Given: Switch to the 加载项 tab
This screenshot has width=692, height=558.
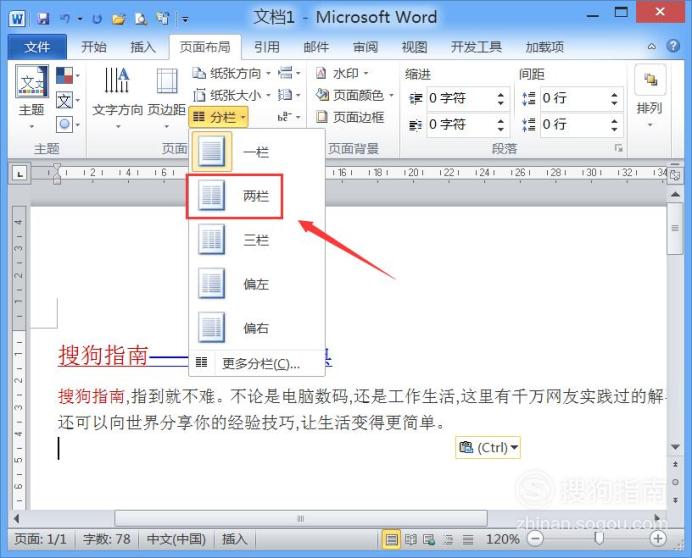Looking at the screenshot, I should point(545,47).
